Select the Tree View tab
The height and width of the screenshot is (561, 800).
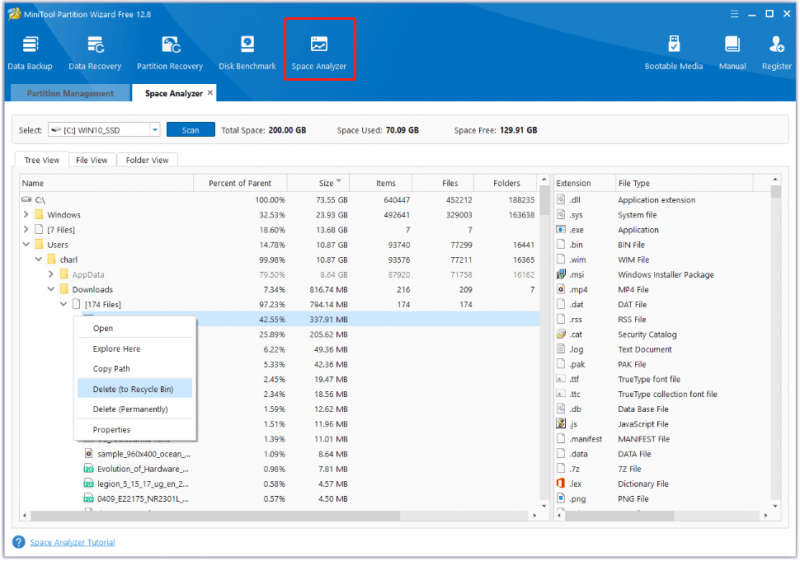point(42,160)
